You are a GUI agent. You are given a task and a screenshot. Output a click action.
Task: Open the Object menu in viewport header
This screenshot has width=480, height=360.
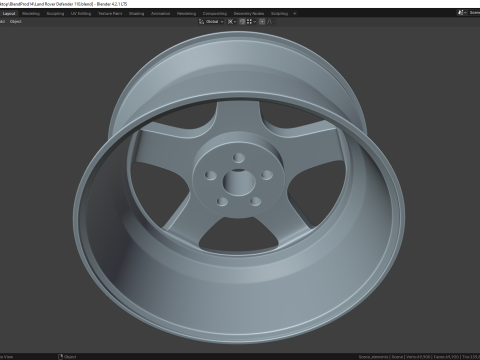[16, 22]
